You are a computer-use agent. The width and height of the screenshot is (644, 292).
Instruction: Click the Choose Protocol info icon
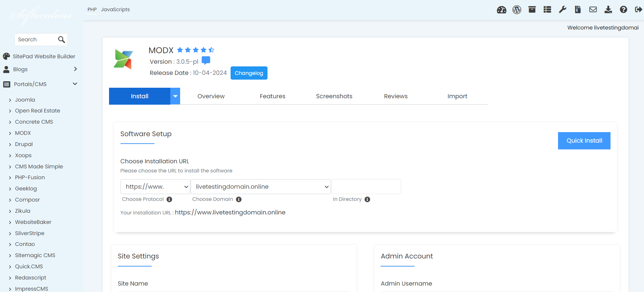point(169,200)
